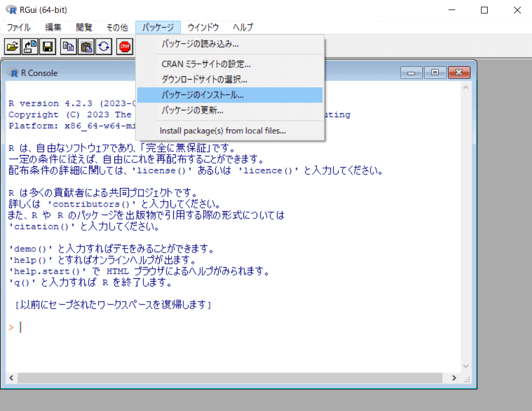The image size is (532, 411).
Task: Click the 'citation()' text in console
Action: coord(42,227)
